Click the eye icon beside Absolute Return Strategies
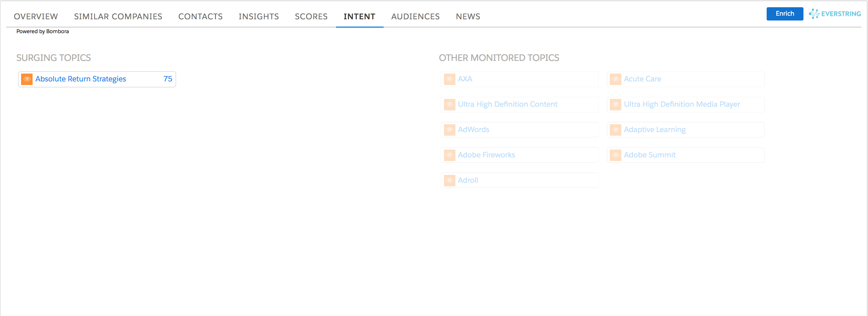The height and width of the screenshot is (316, 868). click(x=27, y=79)
